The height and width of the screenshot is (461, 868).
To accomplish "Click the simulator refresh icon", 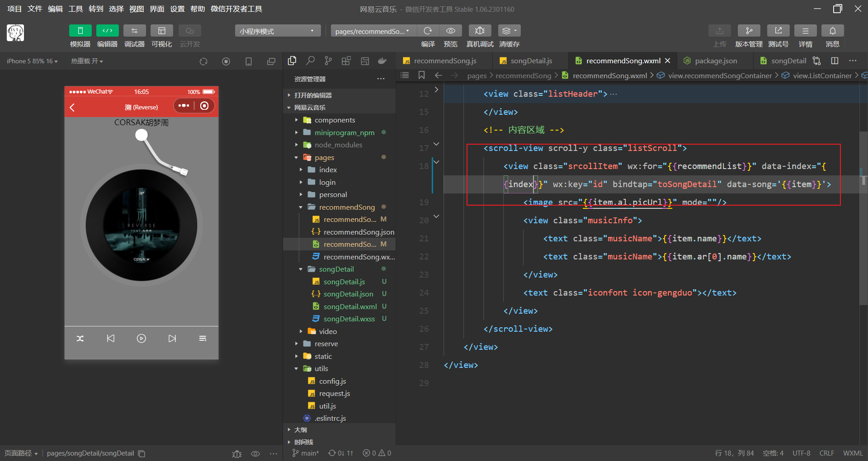I will click(203, 61).
